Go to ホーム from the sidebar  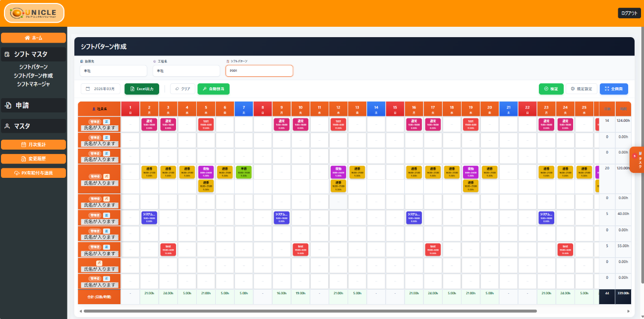click(x=33, y=38)
